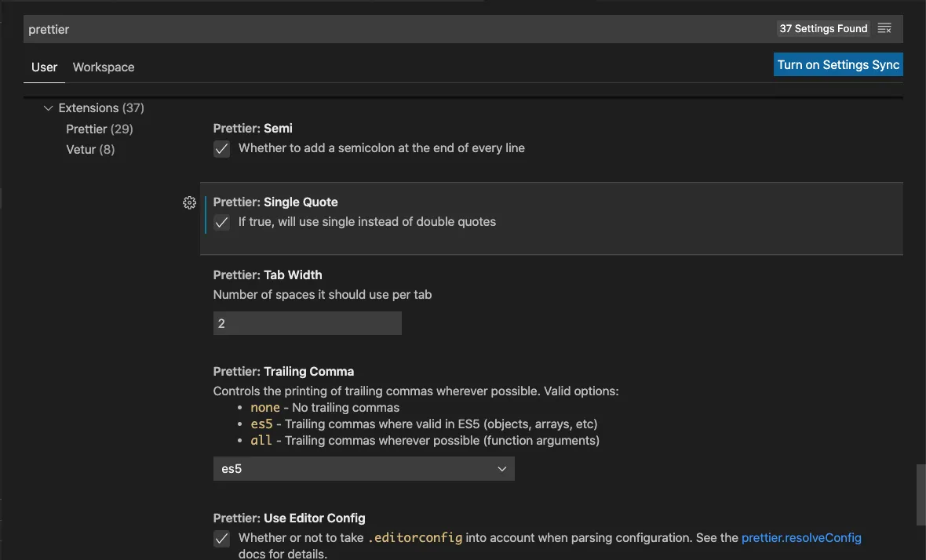Click Turn on Settings Sync button
This screenshot has width=926, height=560.
(838, 64)
